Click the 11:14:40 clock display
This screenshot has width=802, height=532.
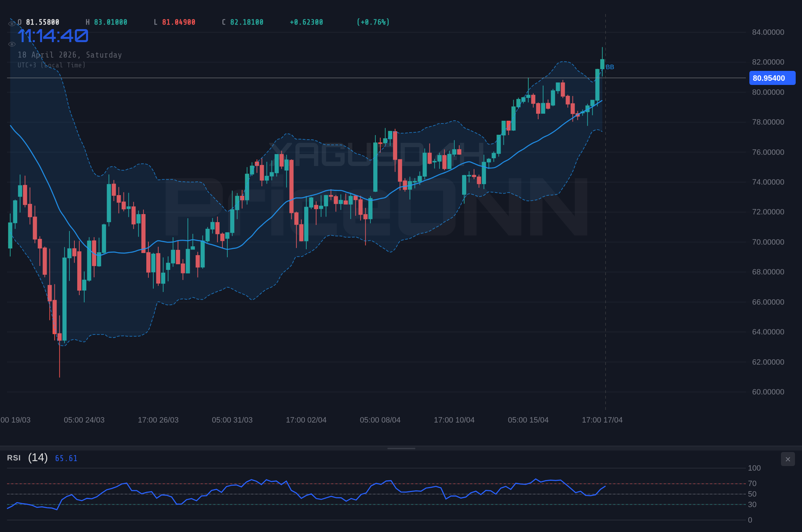pyautogui.click(x=53, y=36)
